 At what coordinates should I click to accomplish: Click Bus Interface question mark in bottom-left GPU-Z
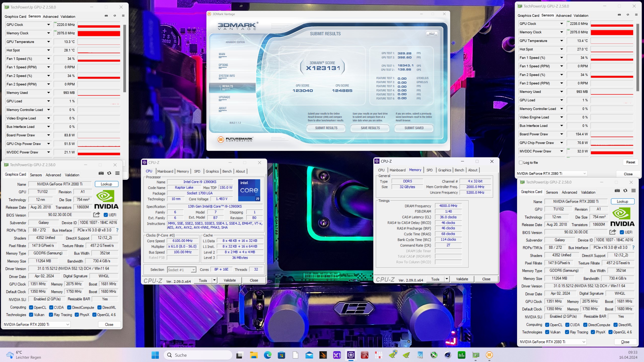click(x=117, y=230)
